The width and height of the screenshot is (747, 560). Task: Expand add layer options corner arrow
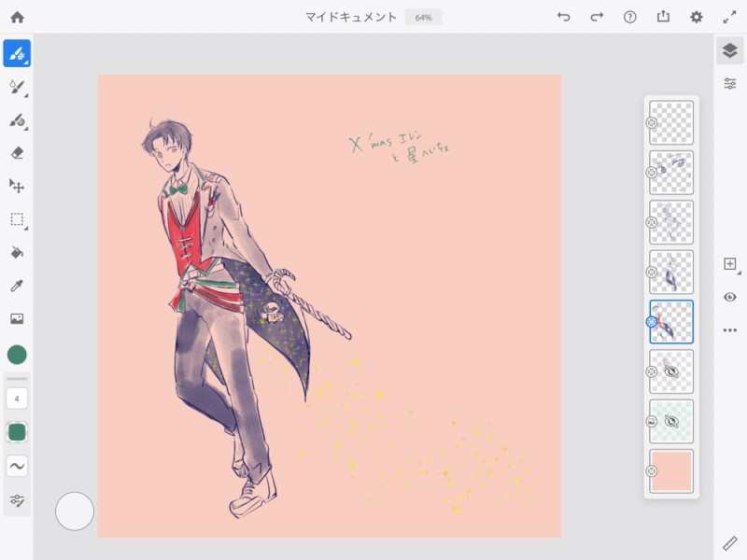click(740, 273)
